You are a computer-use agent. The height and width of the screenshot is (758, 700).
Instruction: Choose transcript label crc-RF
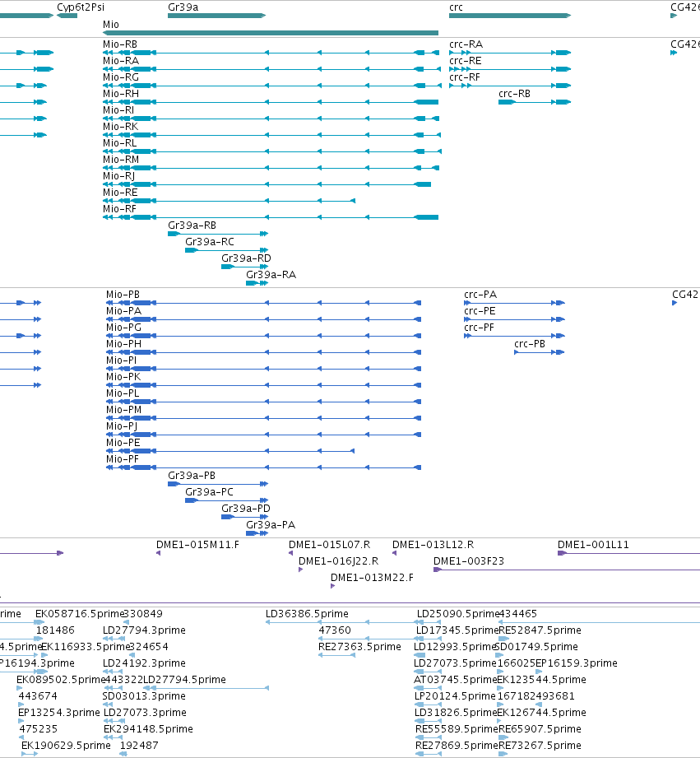465,77
